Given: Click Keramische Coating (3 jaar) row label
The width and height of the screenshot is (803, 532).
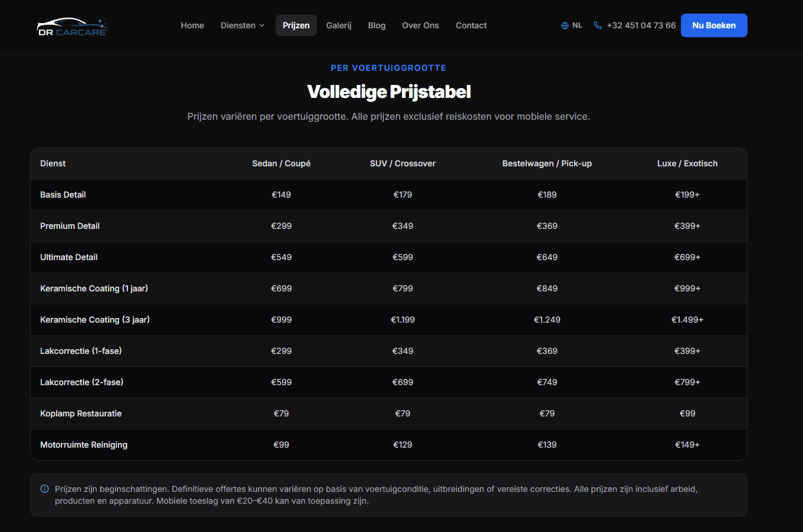Looking at the screenshot, I should tap(95, 320).
